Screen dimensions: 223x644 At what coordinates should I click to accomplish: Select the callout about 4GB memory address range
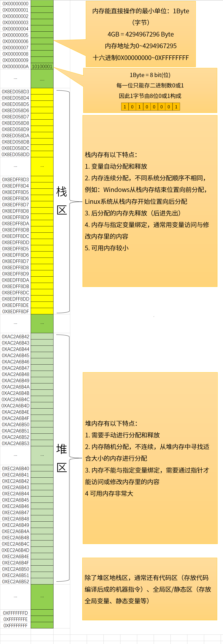(140, 34)
